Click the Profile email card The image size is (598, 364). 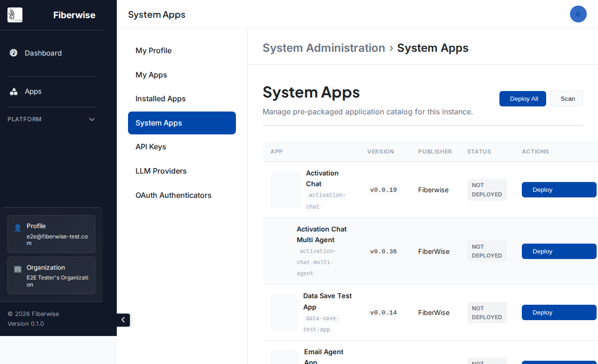[51, 234]
